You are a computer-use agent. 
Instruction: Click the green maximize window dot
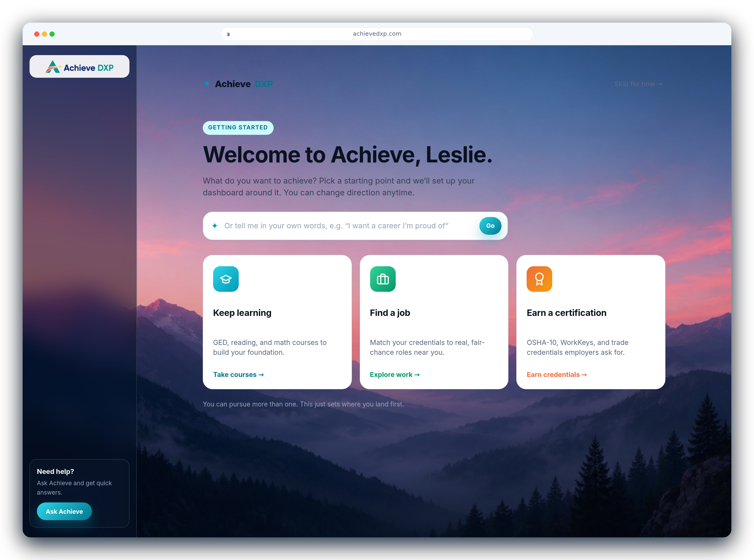pos(52,34)
